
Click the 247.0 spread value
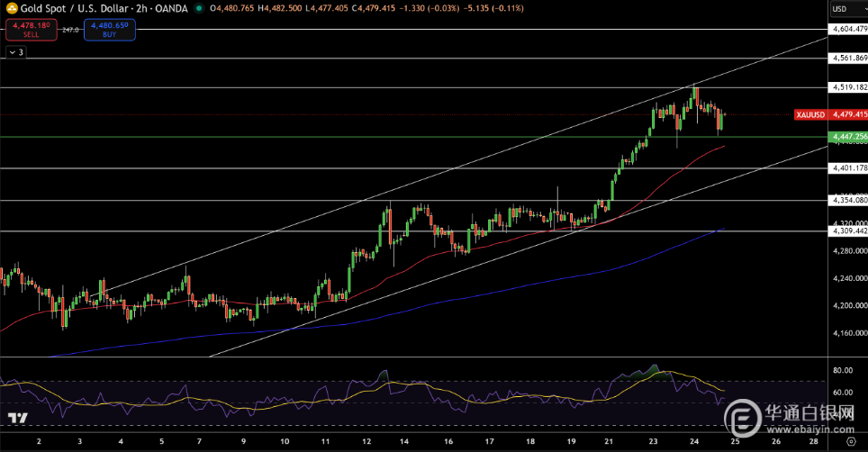coord(70,30)
